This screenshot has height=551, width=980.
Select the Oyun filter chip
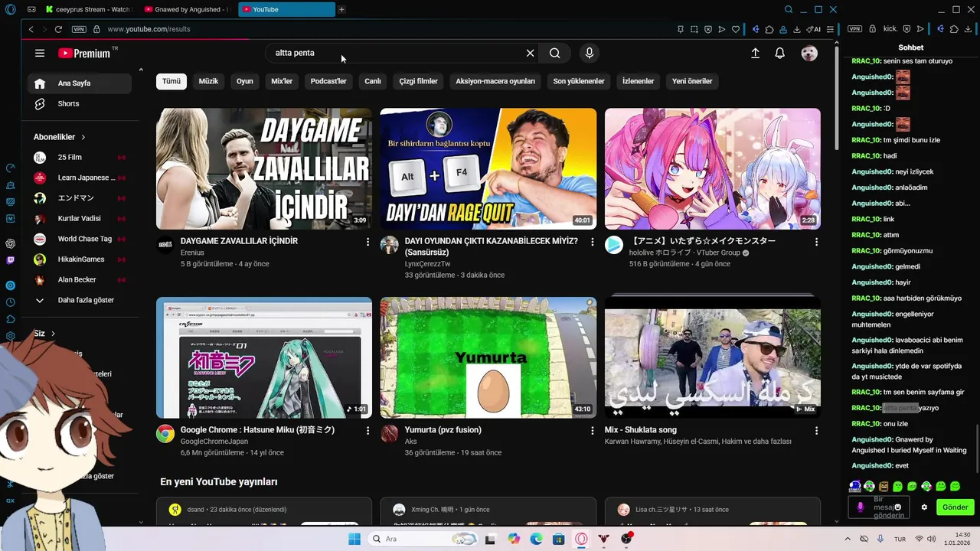pos(245,81)
